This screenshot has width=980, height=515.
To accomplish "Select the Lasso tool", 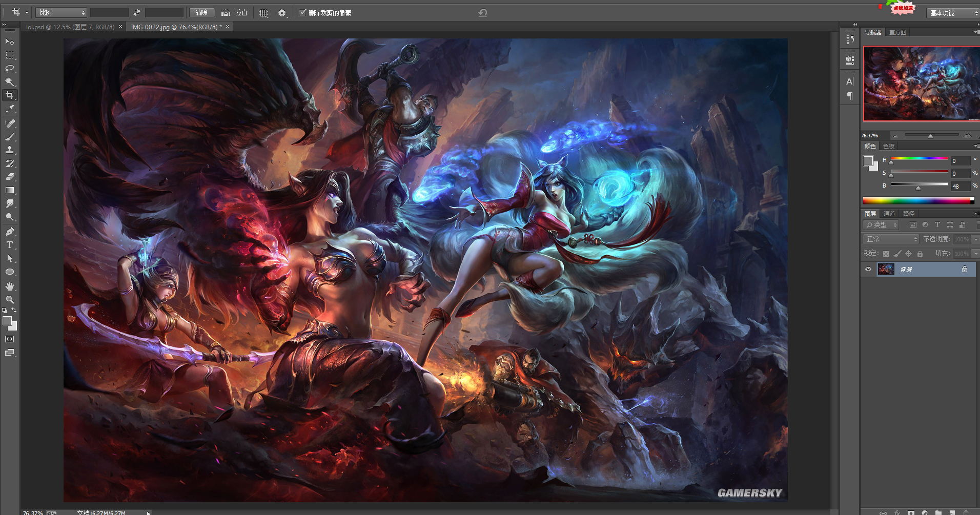I will point(10,68).
